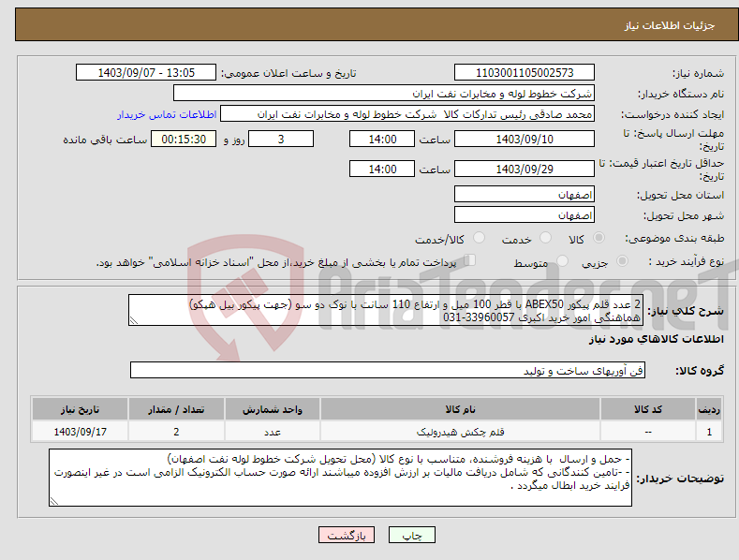Click the عدد unit cell

[x=273, y=432]
